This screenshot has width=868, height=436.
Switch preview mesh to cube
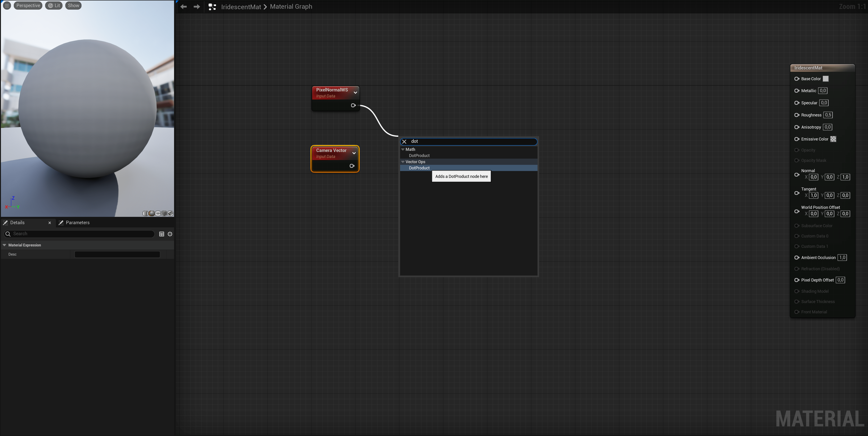click(x=164, y=213)
